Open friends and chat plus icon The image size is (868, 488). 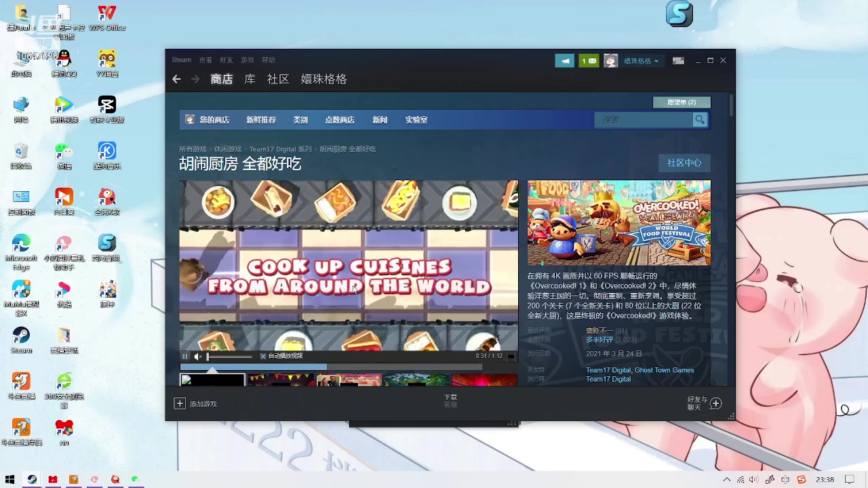click(715, 403)
